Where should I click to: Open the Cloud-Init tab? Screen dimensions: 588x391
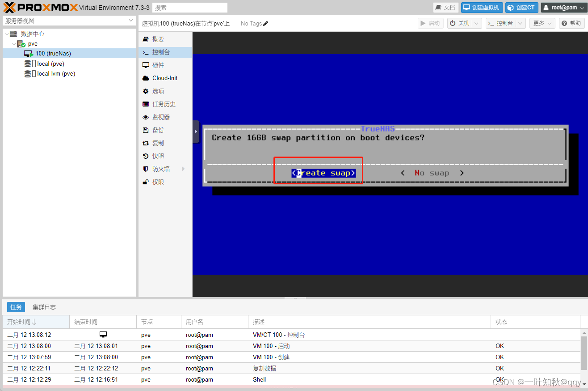click(x=165, y=78)
